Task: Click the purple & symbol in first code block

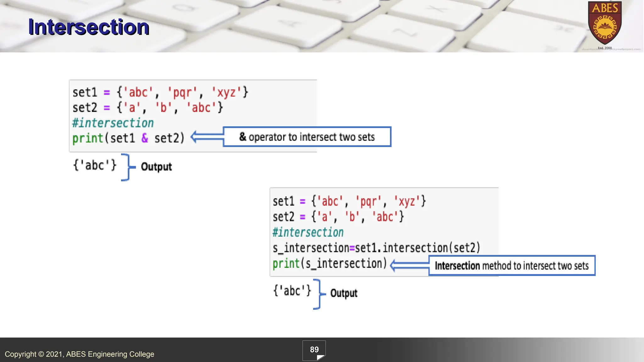Action: (145, 138)
